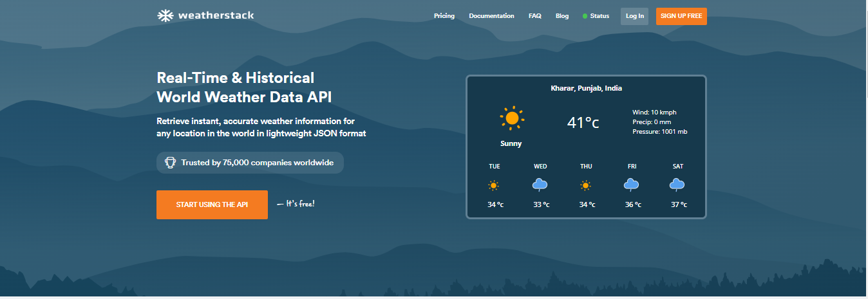Go to the FAQ page
Viewport: 868px width, 299px height.
[x=535, y=16]
